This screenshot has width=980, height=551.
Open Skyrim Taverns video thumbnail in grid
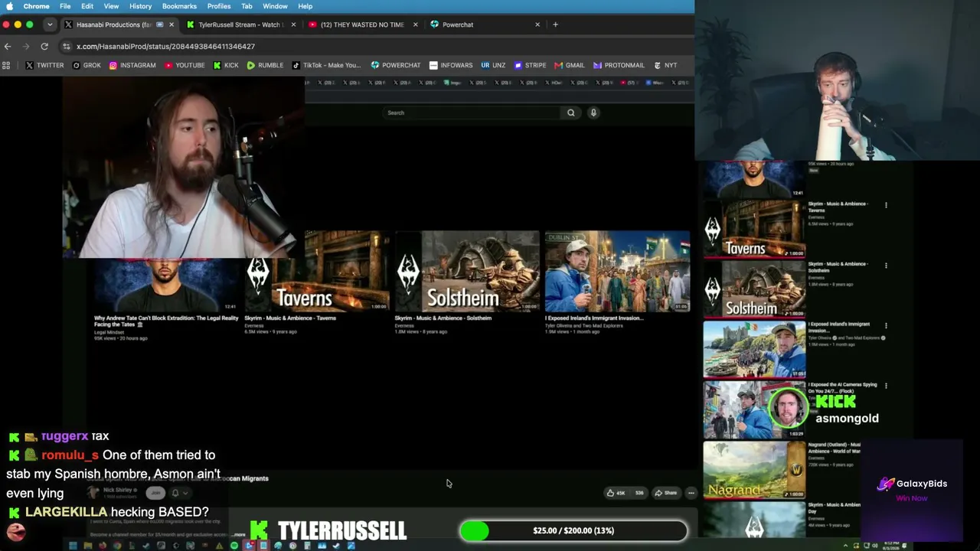(316, 271)
